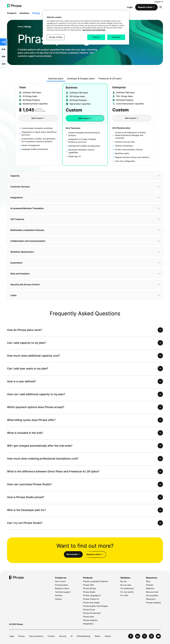The height and width of the screenshot is (644, 170).
Task: Open the search icon in the header
Action: [x=161, y=7]
